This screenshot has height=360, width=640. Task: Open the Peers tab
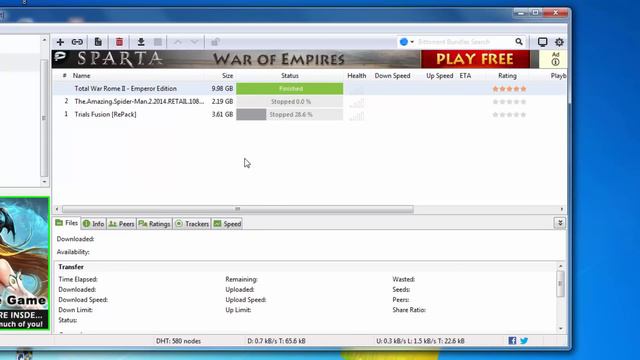click(122, 224)
